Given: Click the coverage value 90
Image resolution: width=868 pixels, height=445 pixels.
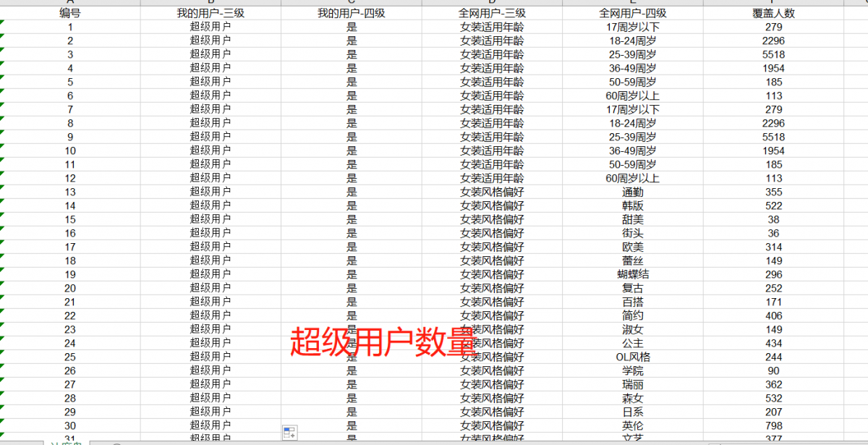Looking at the screenshot, I should click(x=773, y=370).
